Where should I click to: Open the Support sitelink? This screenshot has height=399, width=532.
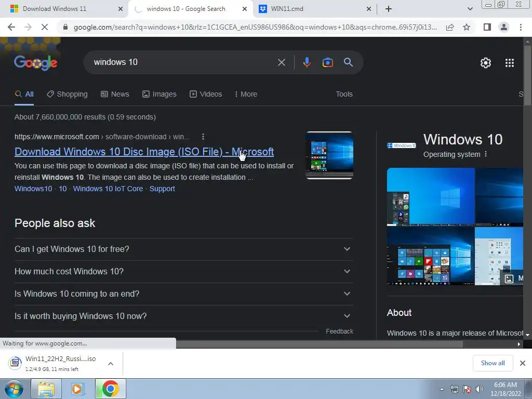click(162, 189)
